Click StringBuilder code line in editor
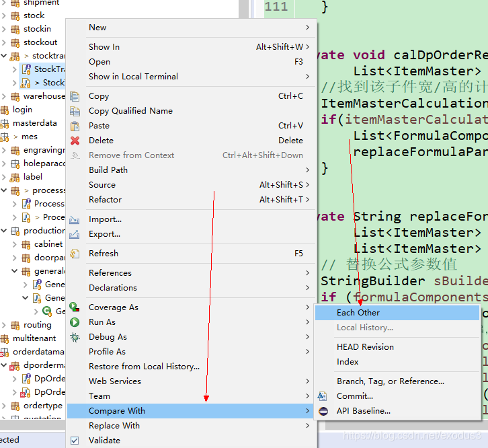488x448 pixels. coord(404,281)
